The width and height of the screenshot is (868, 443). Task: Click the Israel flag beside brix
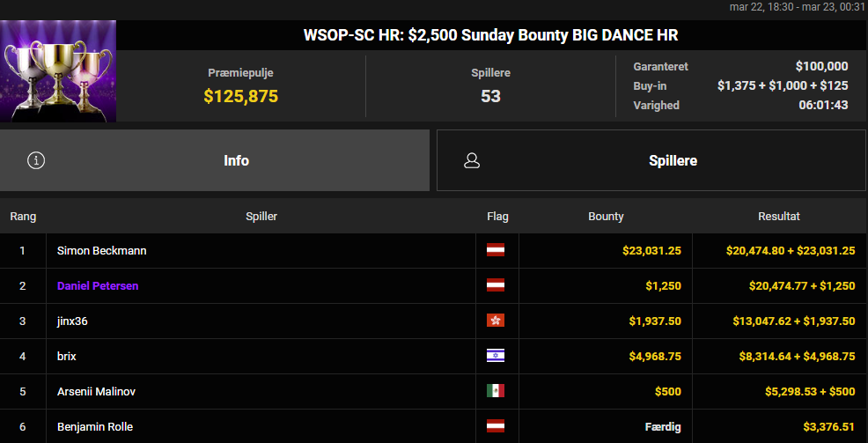(496, 356)
